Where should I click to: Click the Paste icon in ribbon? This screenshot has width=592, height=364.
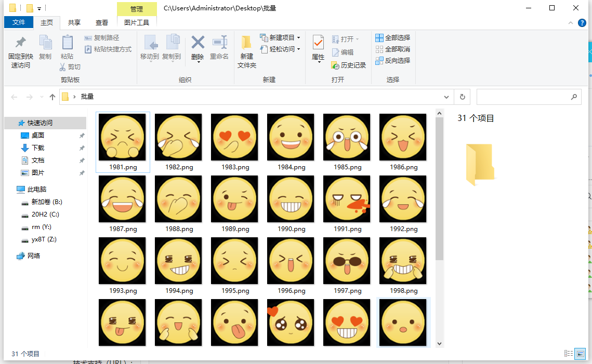pos(67,43)
